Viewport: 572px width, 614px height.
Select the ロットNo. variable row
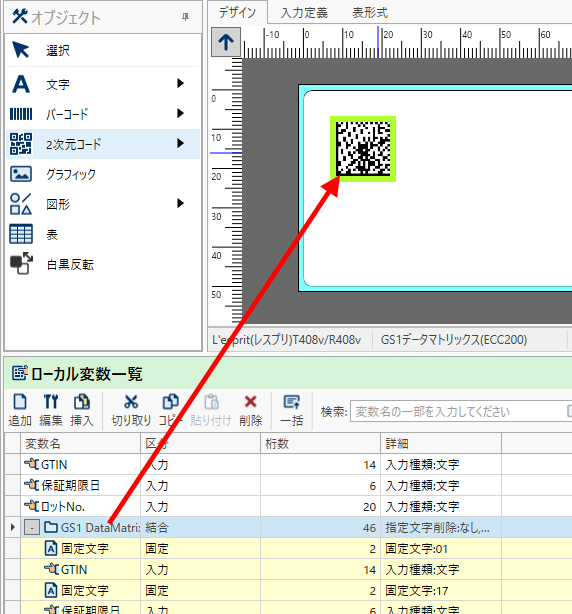[288, 507]
